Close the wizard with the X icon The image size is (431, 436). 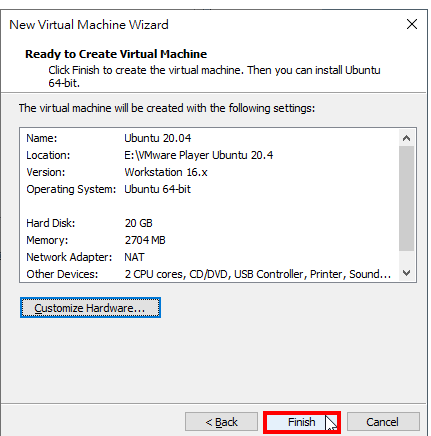pyautogui.click(x=412, y=24)
